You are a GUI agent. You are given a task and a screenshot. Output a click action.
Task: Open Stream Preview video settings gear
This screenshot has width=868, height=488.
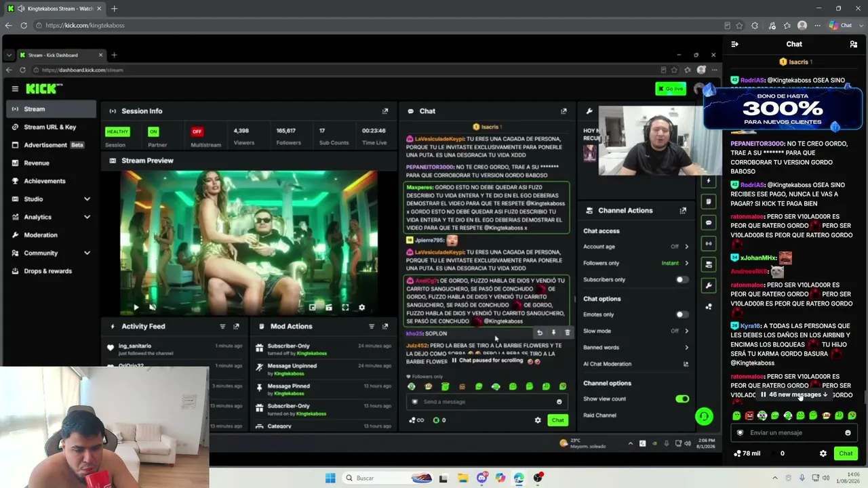pyautogui.click(x=361, y=308)
